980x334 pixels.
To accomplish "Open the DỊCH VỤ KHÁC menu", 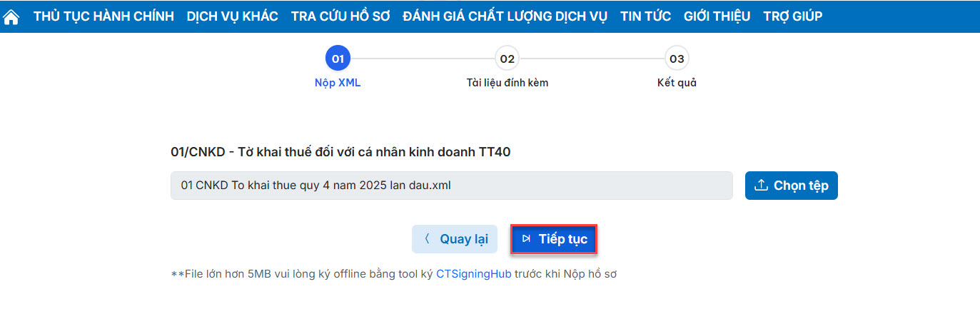I will tap(233, 16).
